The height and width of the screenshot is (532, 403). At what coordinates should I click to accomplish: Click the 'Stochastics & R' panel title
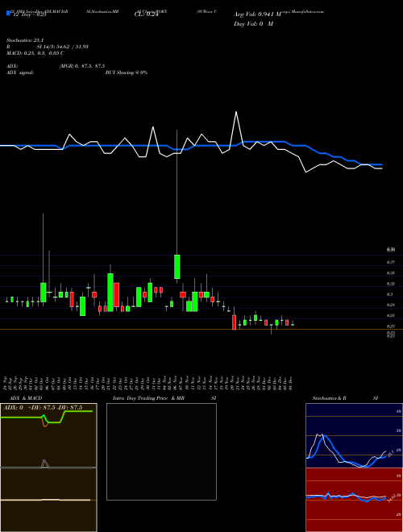329,398
